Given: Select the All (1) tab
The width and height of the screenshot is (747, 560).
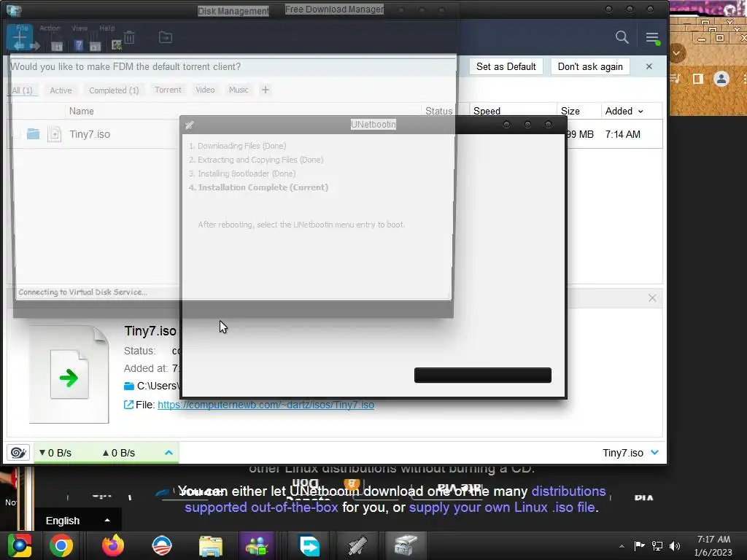Looking at the screenshot, I should (x=22, y=90).
